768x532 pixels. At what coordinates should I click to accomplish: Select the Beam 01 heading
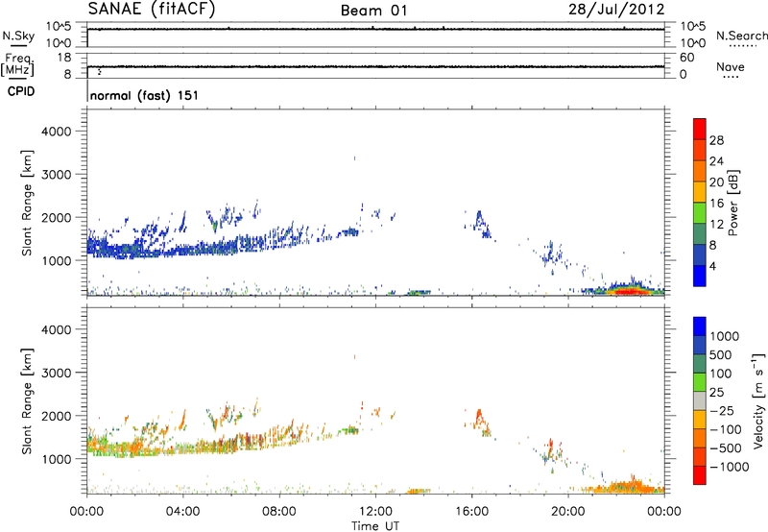[x=373, y=11]
